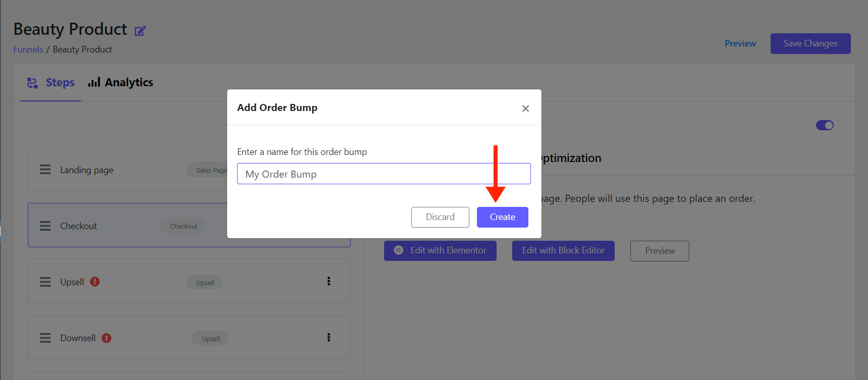Click the drag handle on Upsell step
The image size is (868, 380).
point(45,282)
